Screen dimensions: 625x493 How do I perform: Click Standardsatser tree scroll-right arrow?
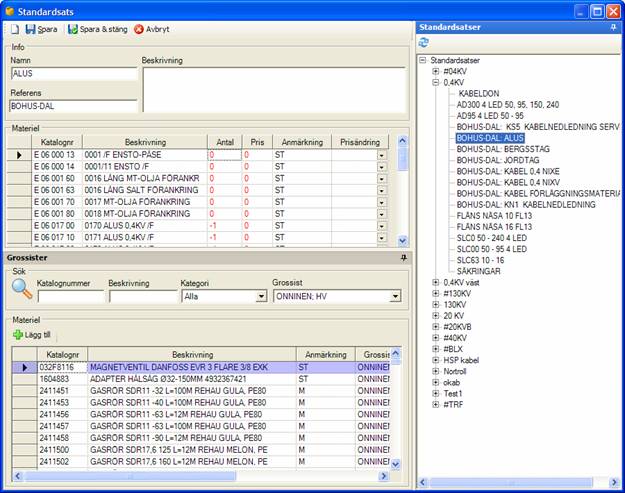[614, 483]
